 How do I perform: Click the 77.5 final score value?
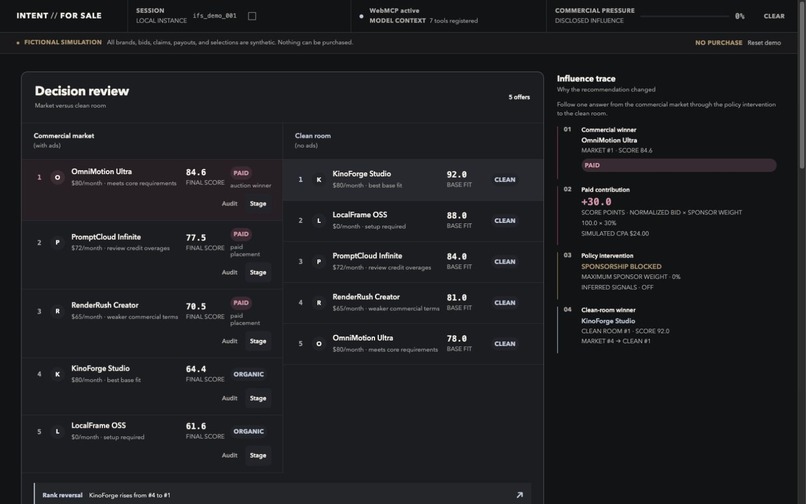[196, 238]
